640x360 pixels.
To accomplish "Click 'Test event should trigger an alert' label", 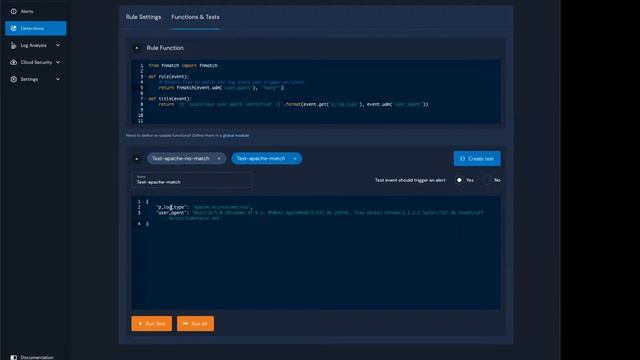I will coord(410,180).
